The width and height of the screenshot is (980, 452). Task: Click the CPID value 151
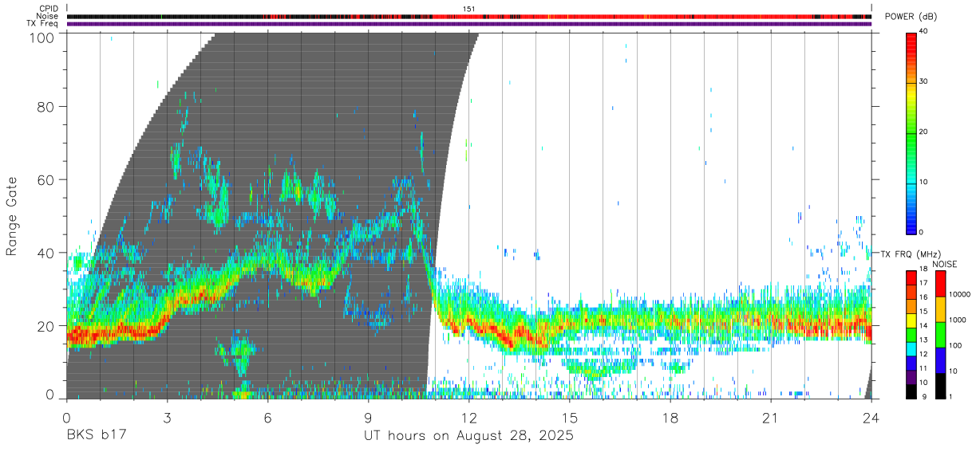(469, 9)
